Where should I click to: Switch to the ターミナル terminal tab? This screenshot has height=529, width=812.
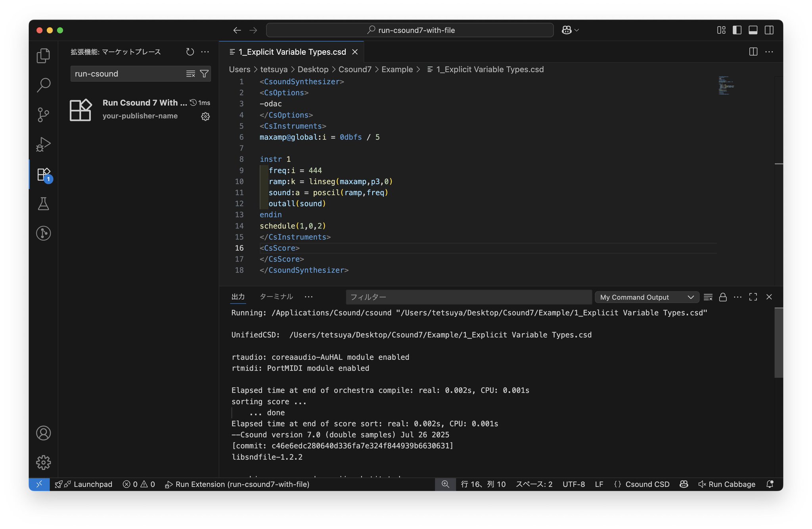coord(276,297)
